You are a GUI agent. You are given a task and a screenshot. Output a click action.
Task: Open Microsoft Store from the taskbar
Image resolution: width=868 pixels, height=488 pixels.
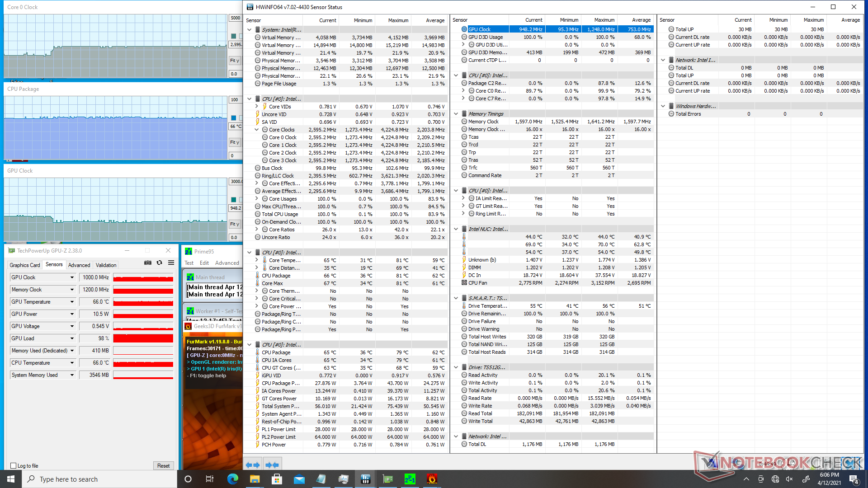(x=277, y=479)
